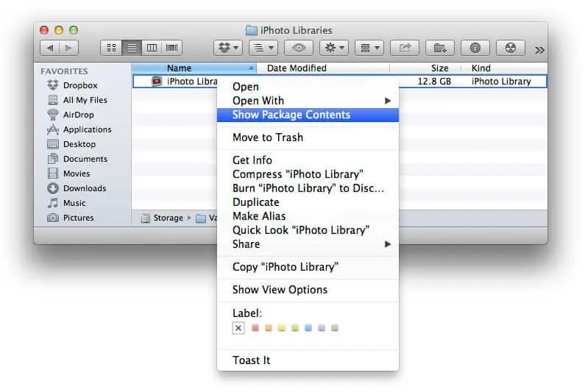Choose Show View Options
585x392 pixels.
pos(308,290)
